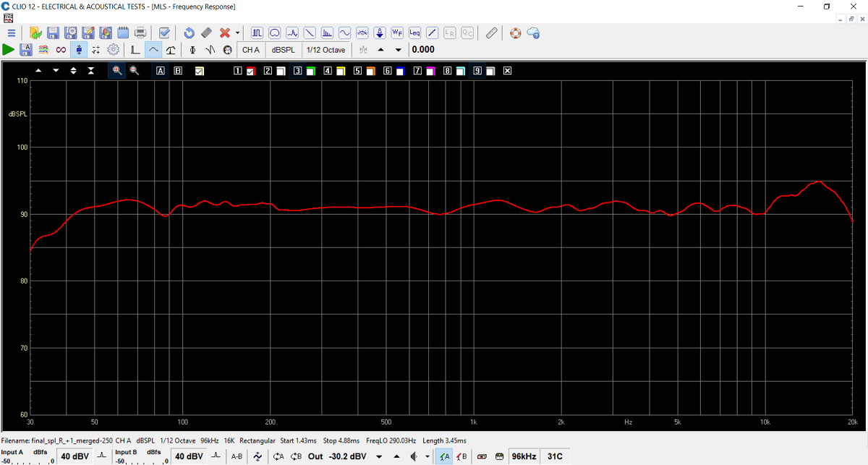
Task: Toggle the loop infinity mode button
Action: click(x=61, y=50)
